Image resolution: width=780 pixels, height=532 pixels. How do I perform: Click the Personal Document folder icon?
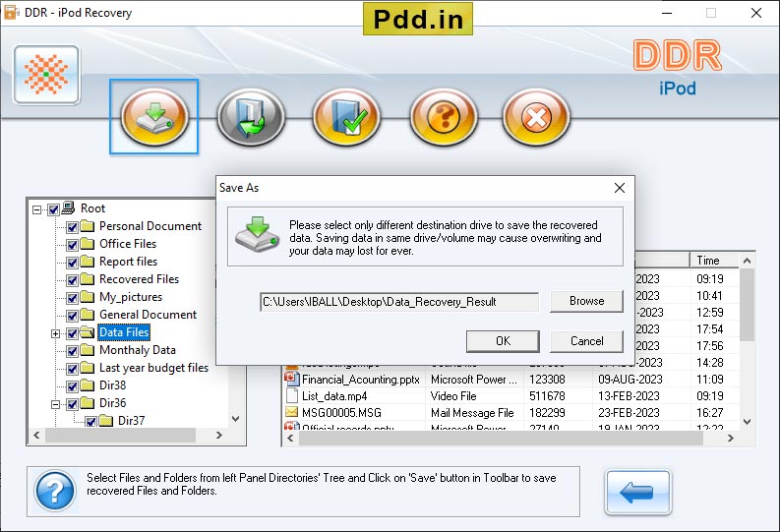[88, 226]
